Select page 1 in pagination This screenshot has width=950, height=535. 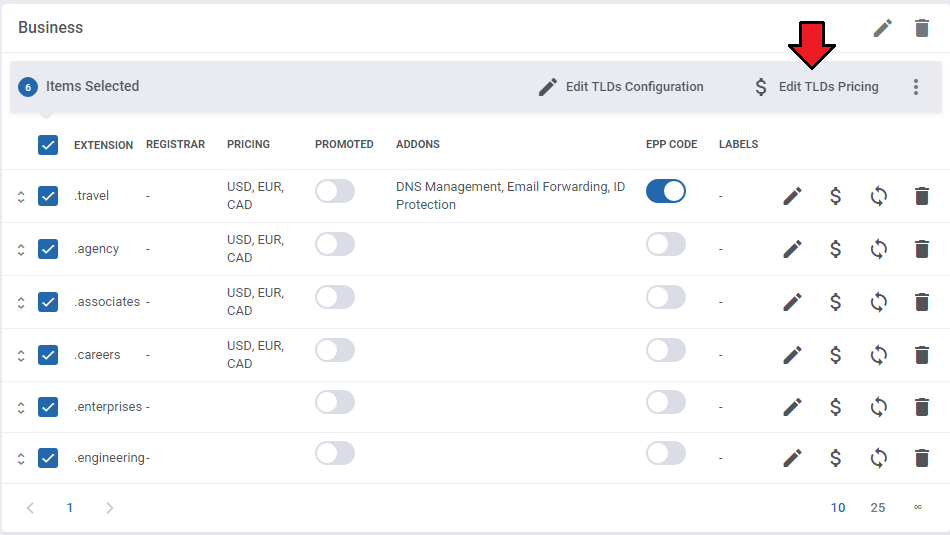coord(70,508)
